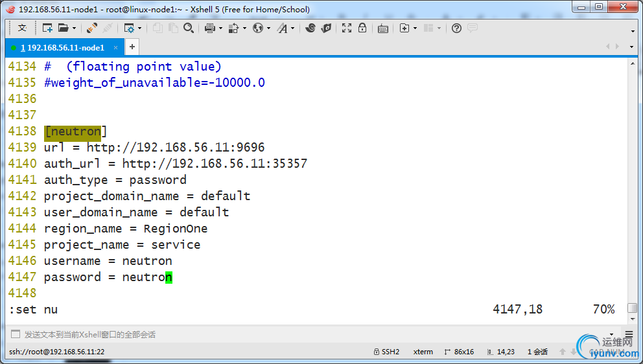Click the tab layout arrange icon
The width and height of the screenshot is (643, 364).
[428, 28]
